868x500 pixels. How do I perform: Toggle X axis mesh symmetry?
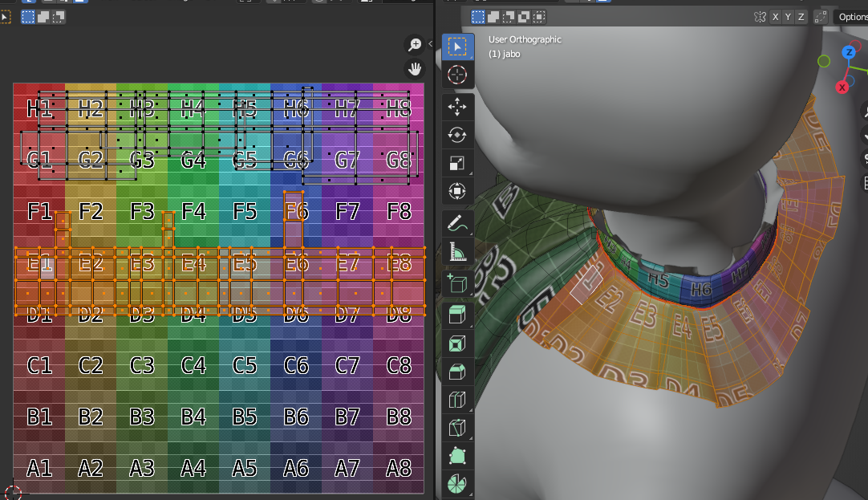[x=776, y=17]
